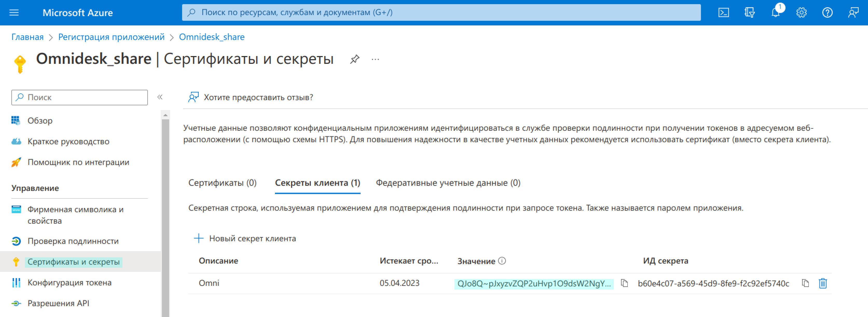The width and height of the screenshot is (868, 317).
Task: Click the Omni description cell
Action: point(209,283)
